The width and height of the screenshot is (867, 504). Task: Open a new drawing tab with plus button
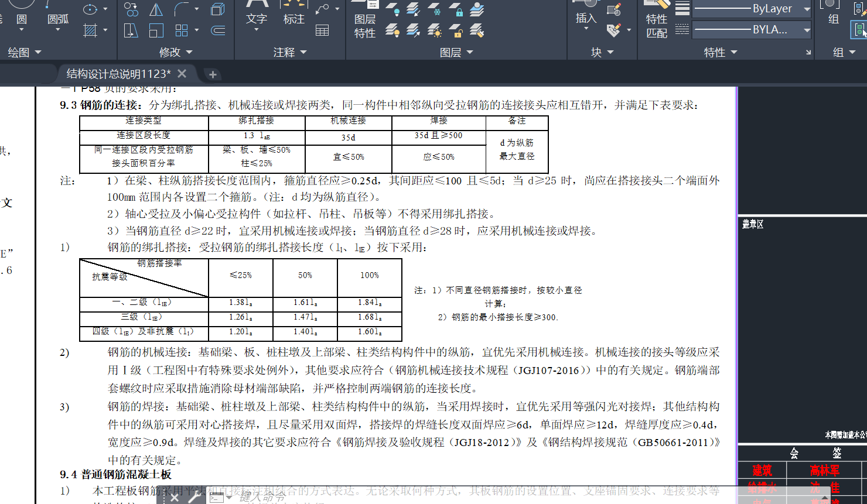tap(213, 74)
